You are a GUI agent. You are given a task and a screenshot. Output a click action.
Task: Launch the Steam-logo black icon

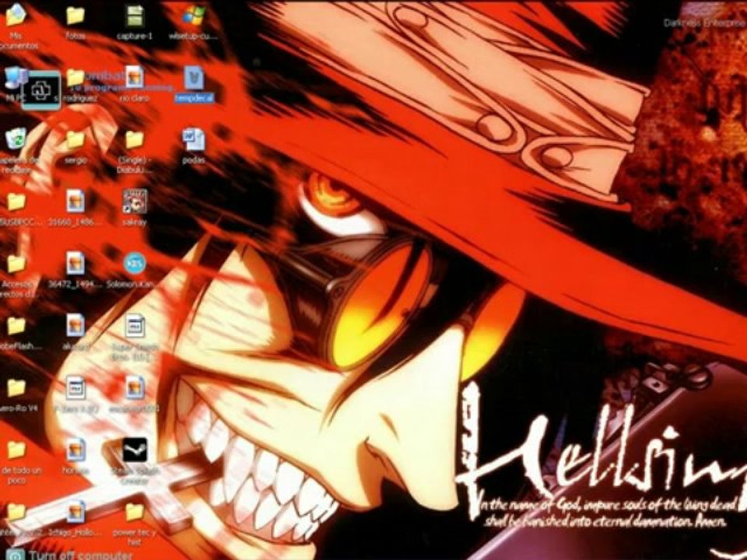(x=135, y=450)
